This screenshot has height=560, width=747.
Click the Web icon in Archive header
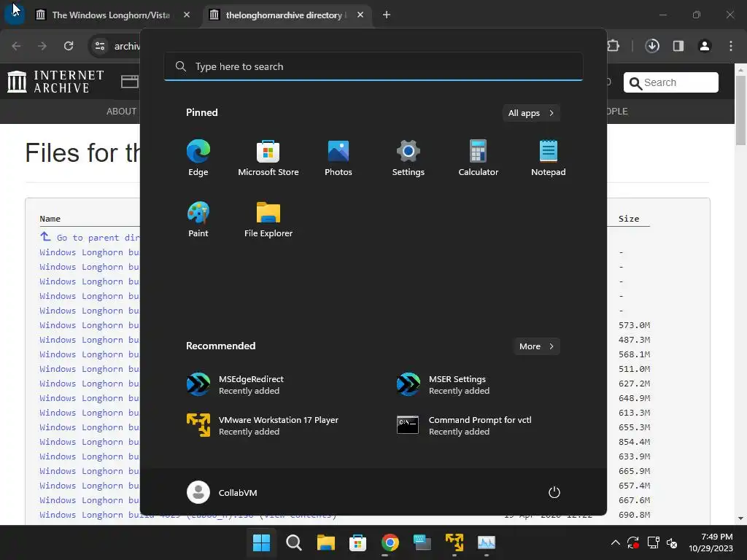pos(129,82)
